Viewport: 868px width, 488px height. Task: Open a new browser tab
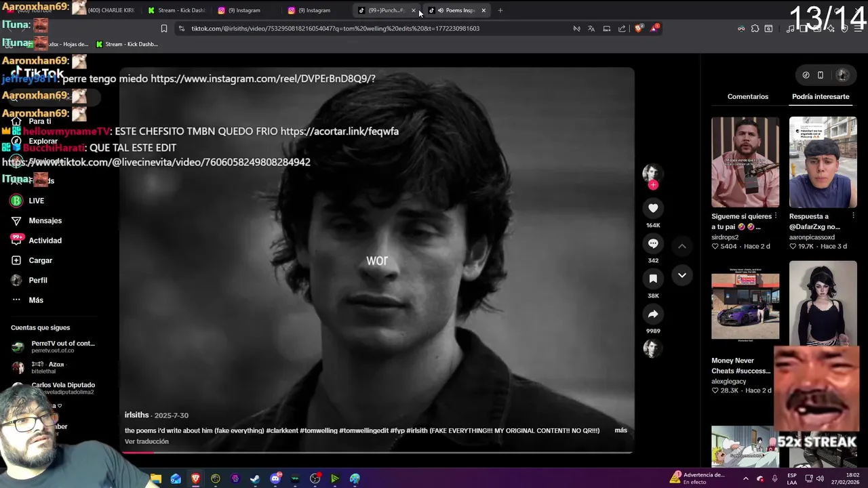click(x=500, y=10)
